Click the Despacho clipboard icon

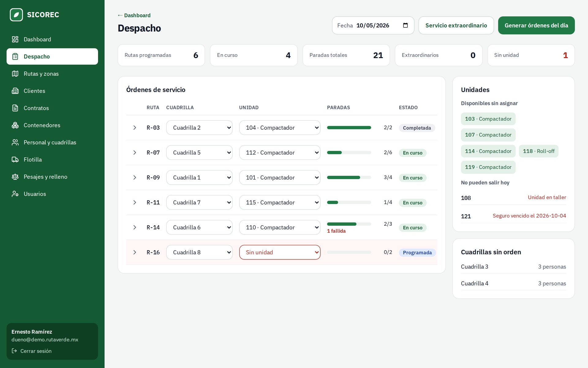(x=15, y=56)
